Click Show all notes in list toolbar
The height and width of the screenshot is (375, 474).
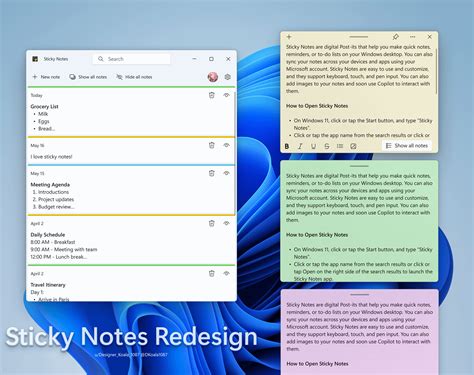pyautogui.click(x=88, y=77)
